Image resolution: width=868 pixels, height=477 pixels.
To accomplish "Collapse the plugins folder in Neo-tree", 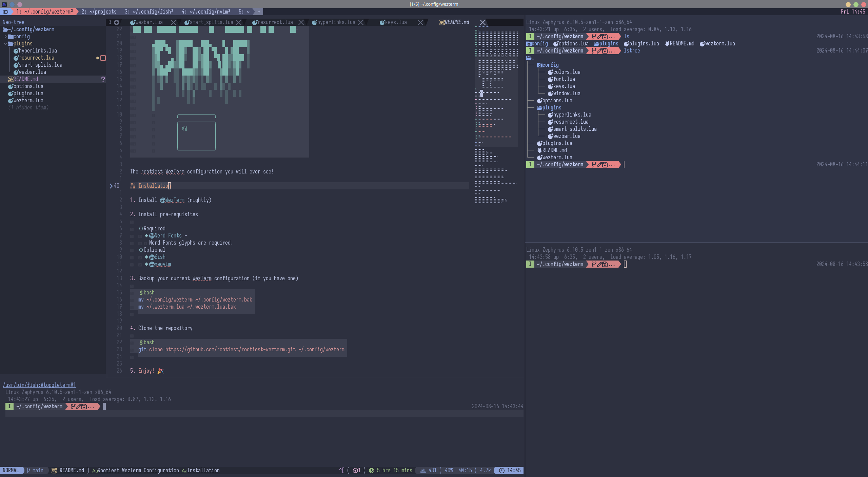I will coord(5,44).
